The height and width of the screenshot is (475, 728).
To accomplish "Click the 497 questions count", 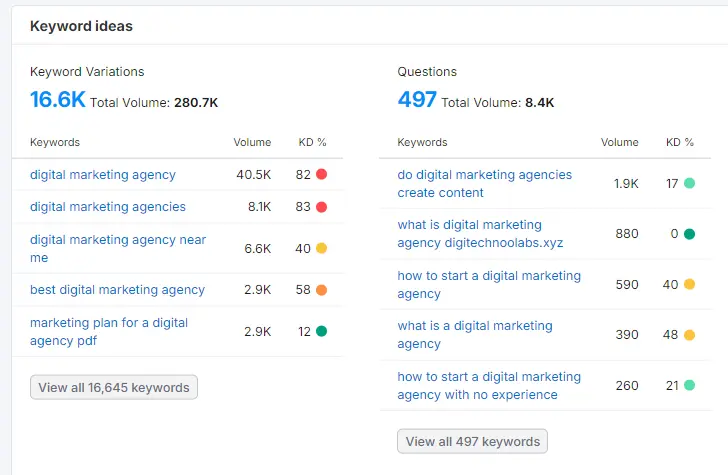I will pyautogui.click(x=416, y=100).
